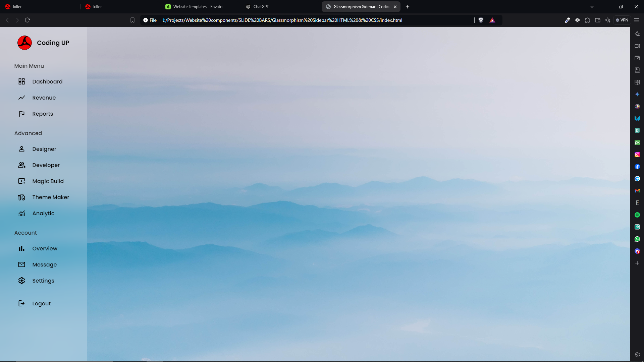644x362 pixels.
Task: Click the address bar URL field
Action: [x=282, y=20]
